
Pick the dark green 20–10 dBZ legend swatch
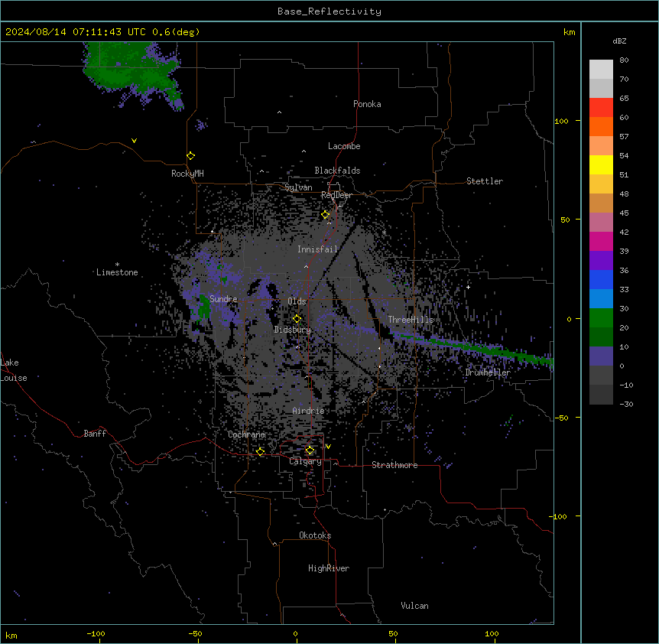tap(601, 337)
